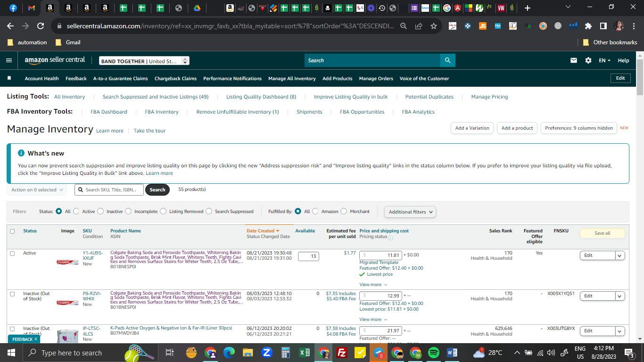
Task: Select the Active status filter radio
Action: pos(76,211)
